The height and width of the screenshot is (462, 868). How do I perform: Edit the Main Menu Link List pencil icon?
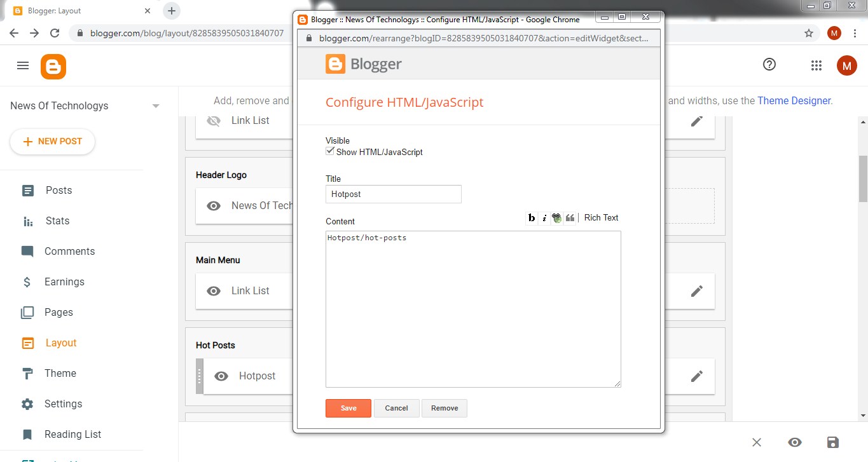697,291
